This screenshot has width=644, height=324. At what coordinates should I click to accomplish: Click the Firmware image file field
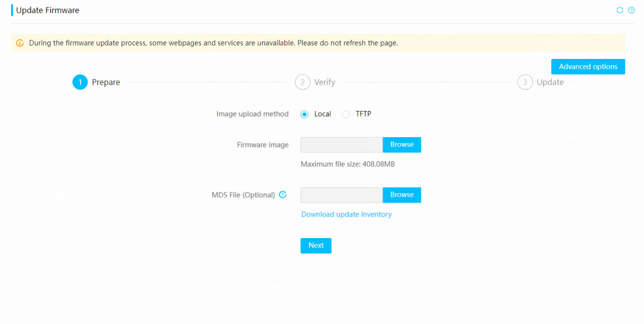[342, 145]
